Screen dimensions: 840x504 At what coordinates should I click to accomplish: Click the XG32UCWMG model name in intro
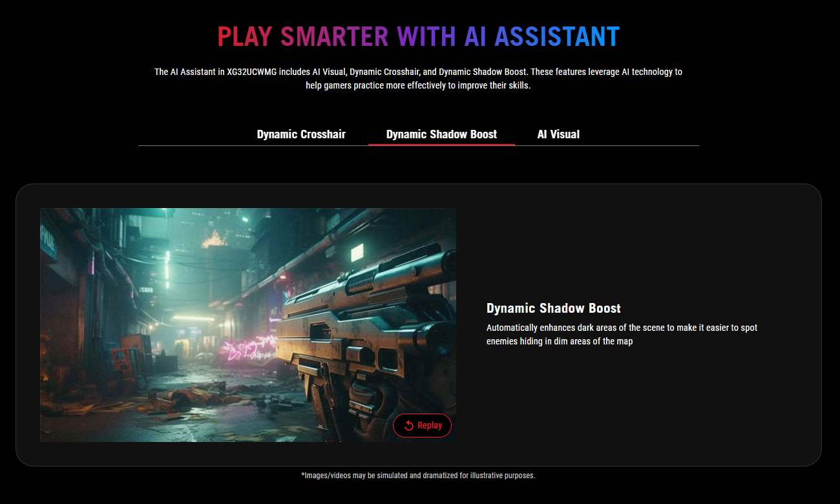coord(252,72)
